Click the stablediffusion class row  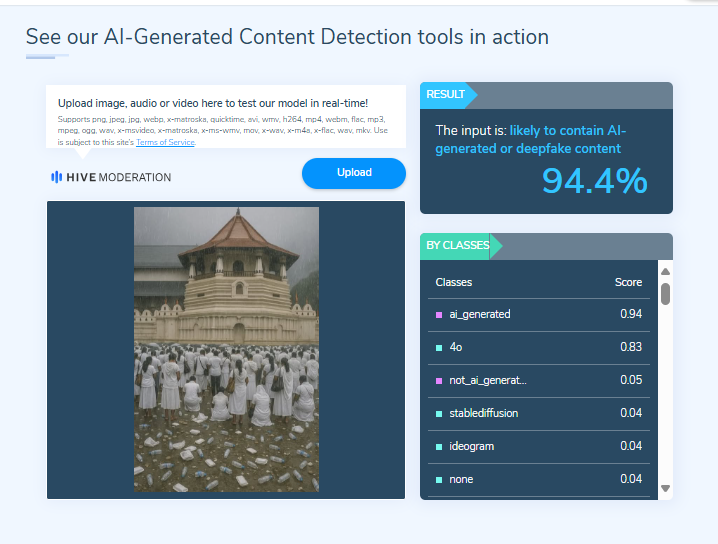click(538, 413)
